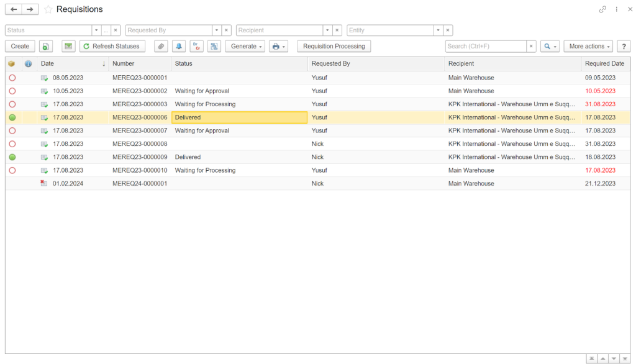This screenshot has width=636, height=364.
Task: Open the three-dot menu at top right
Action: pyautogui.click(x=617, y=9)
